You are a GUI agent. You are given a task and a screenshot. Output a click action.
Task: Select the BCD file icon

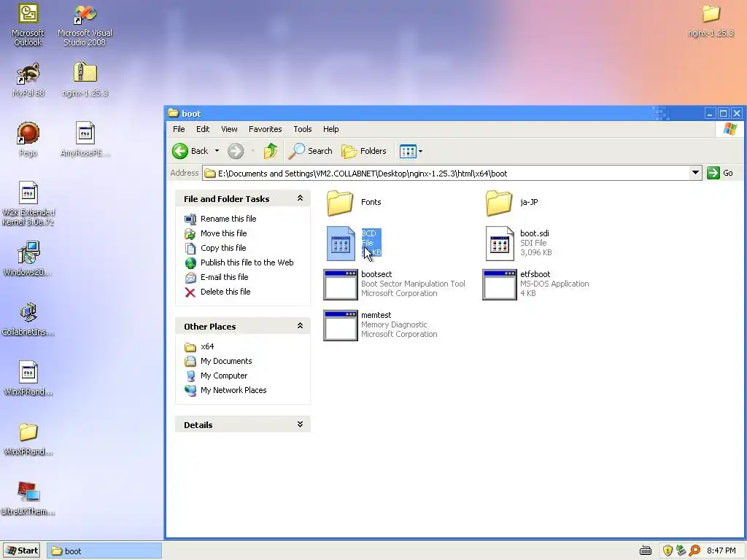[x=341, y=244]
